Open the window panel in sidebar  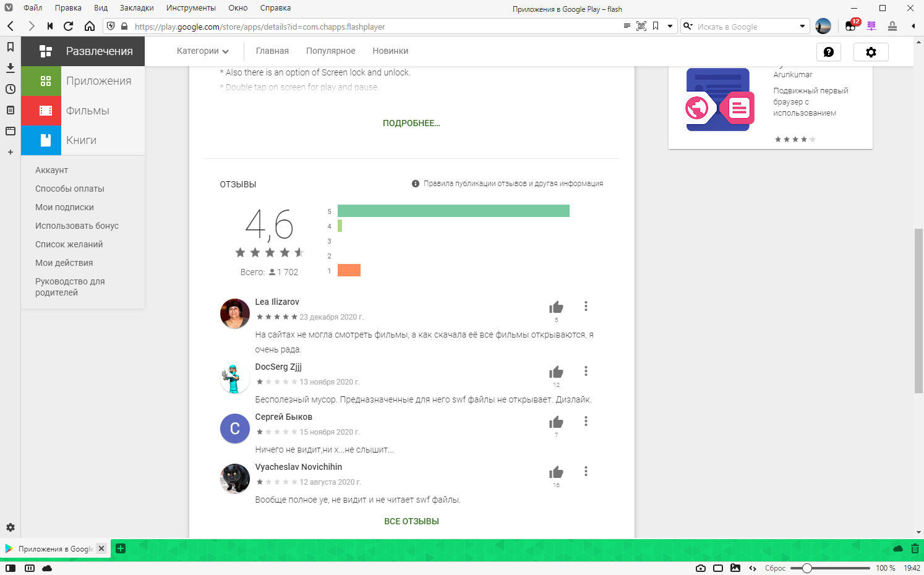pos(11,131)
